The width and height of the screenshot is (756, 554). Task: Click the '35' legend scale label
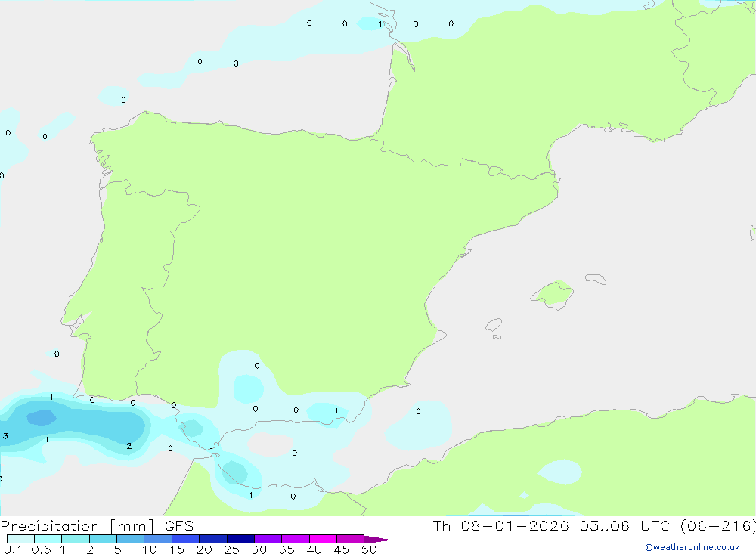287,549
